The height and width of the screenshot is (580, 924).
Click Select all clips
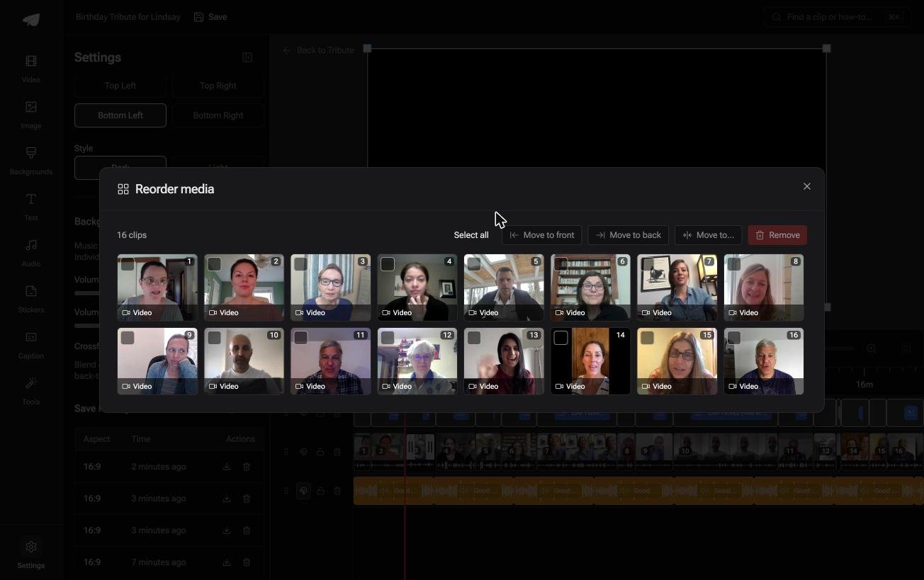point(471,235)
